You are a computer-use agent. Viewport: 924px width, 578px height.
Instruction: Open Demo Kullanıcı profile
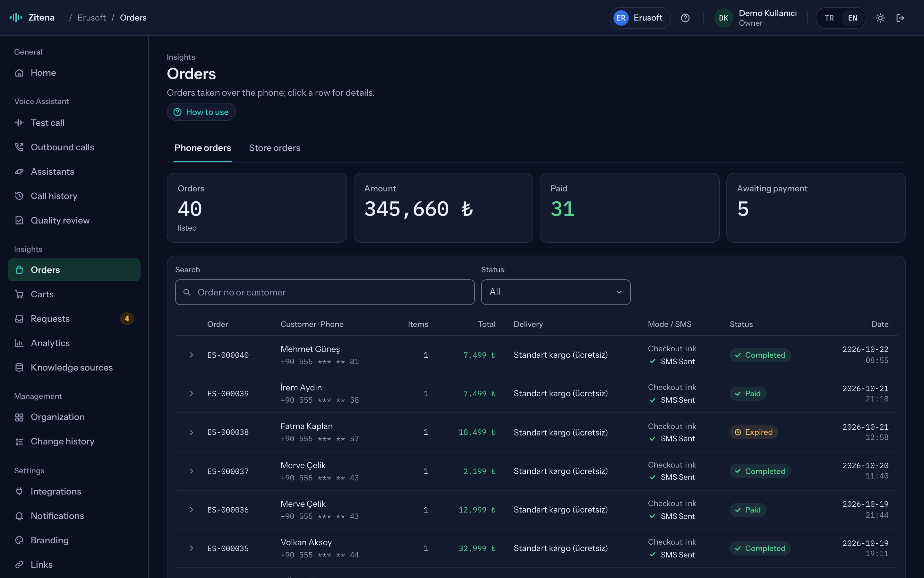coord(756,18)
